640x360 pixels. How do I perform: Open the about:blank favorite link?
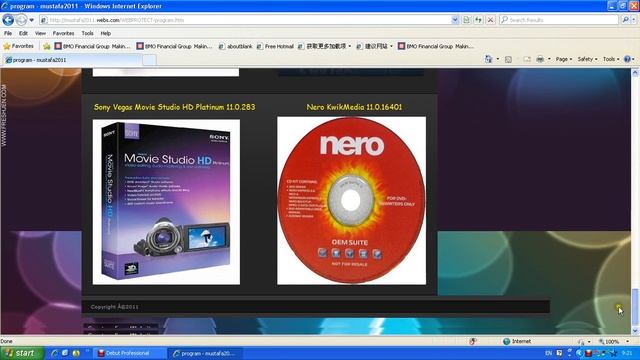tap(236, 46)
